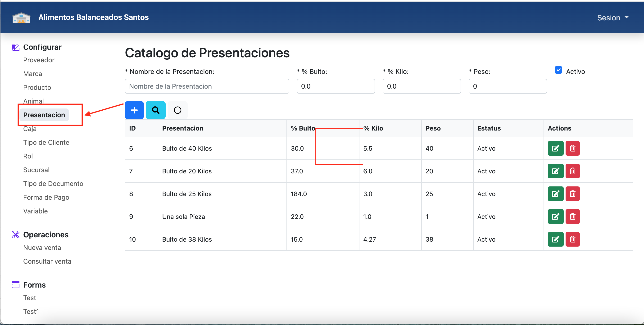The height and width of the screenshot is (325, 644).
Task: Click the Configurar section heading
Action: click(x=42, y=47)
